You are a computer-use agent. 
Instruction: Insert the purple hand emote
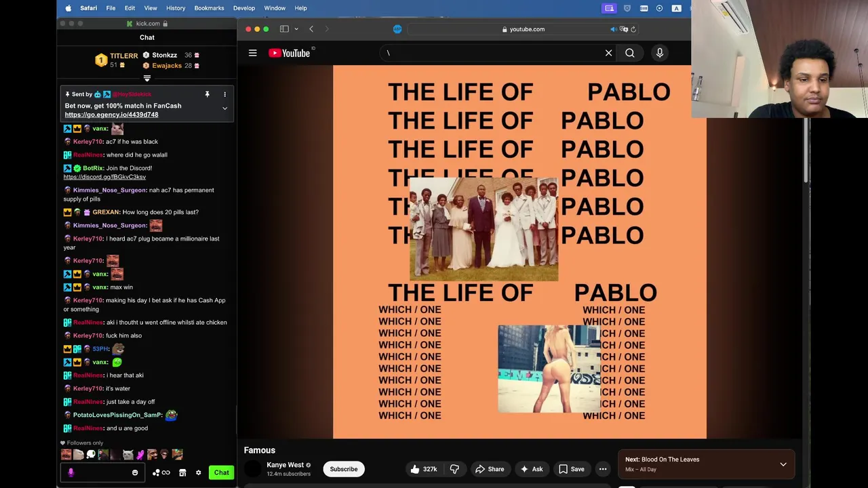coord(140,455)
